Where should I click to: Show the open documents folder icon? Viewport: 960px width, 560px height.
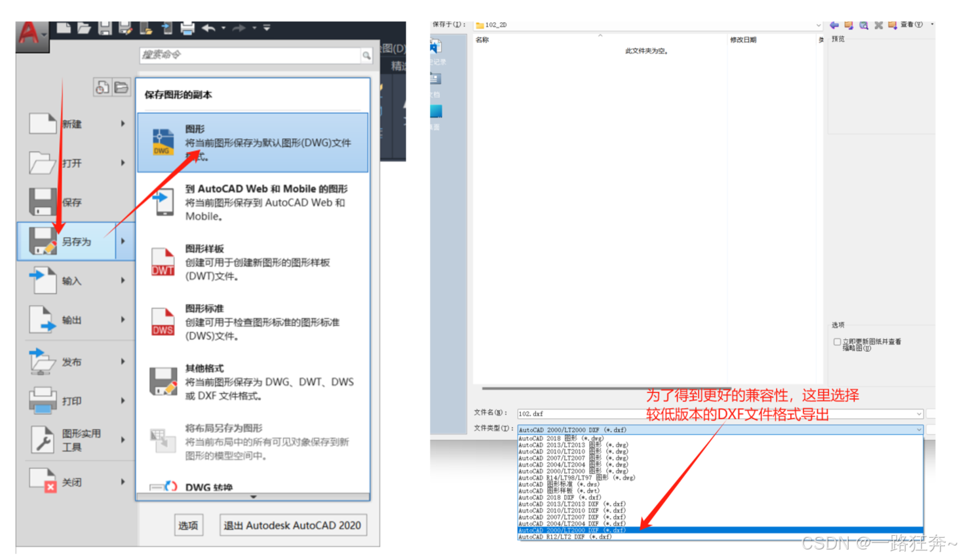click(121, 87)
